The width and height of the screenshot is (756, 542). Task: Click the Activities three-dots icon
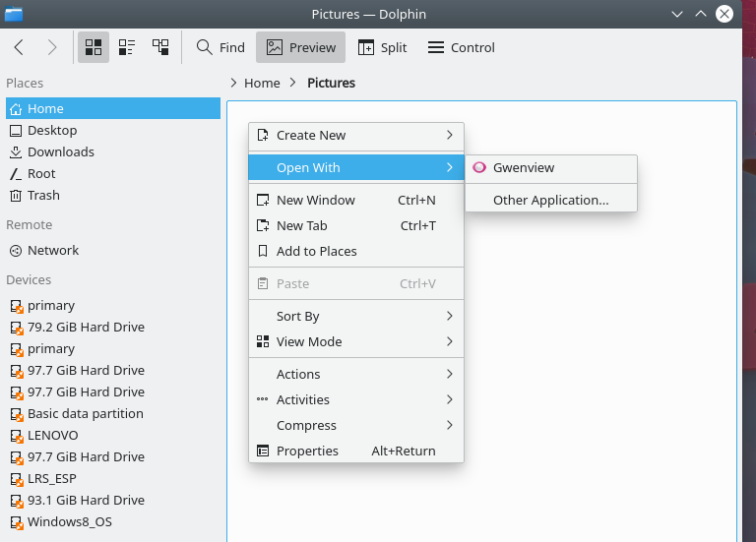point(262,399)
